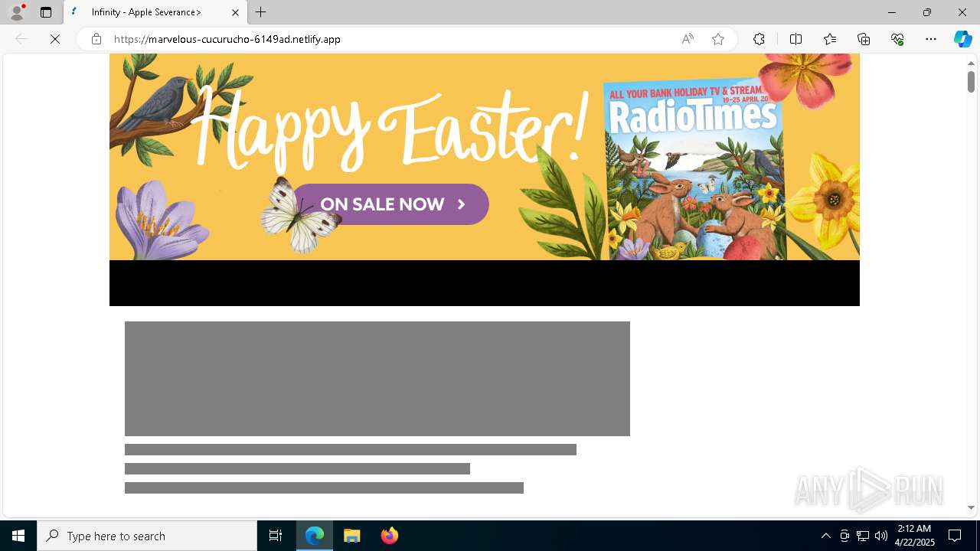Select the Infinity - Apple Severance tab
980x551 pixels.
tap(155, 12)
